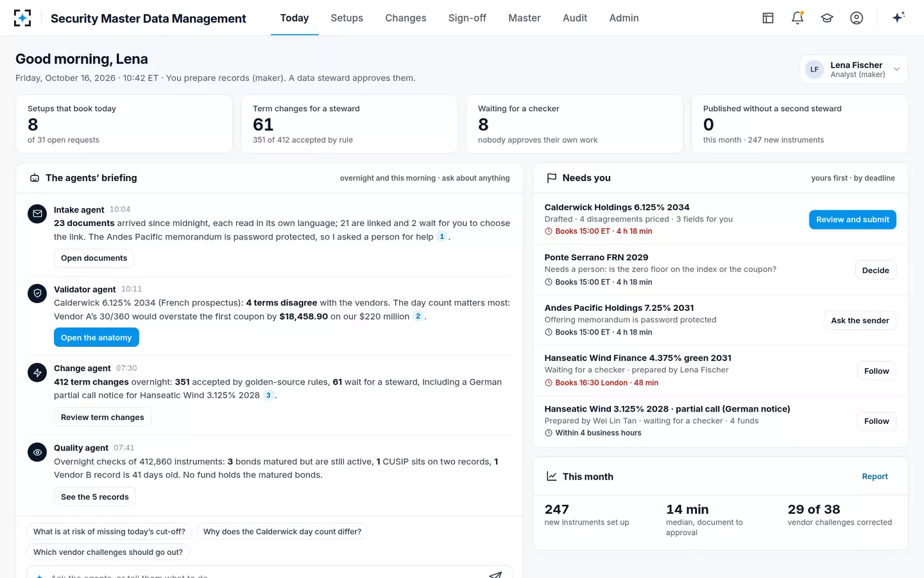This screenshot has width=924, height=578.
Task: Open the layout panel icon in the header
Action: pyautogui.click(x=768, y=18)
